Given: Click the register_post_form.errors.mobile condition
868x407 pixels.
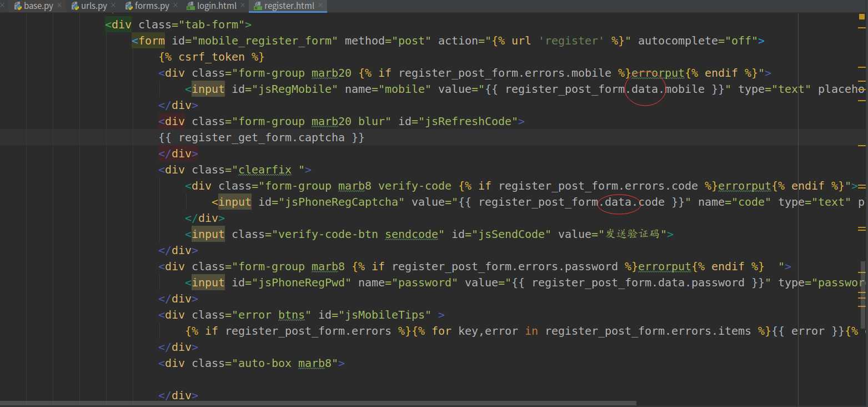Looking at the screenshot, I should (505, 73).
